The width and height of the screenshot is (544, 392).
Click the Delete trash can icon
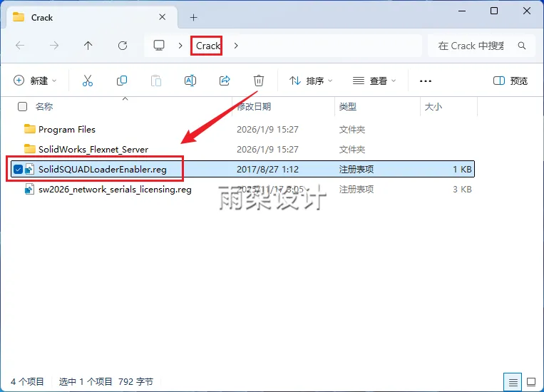pos(259,81)
